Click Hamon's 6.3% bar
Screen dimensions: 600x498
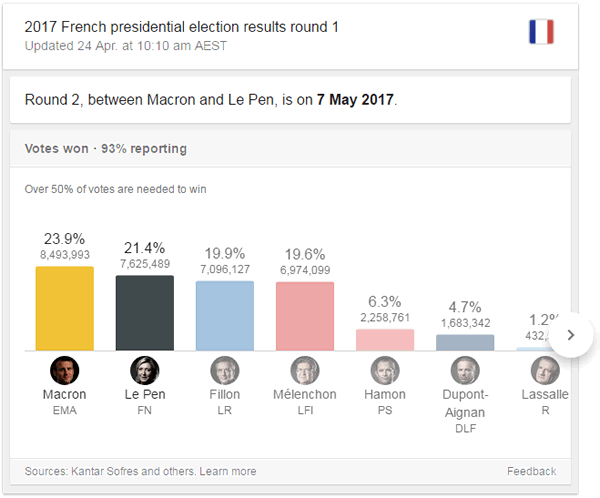point(385,340)
